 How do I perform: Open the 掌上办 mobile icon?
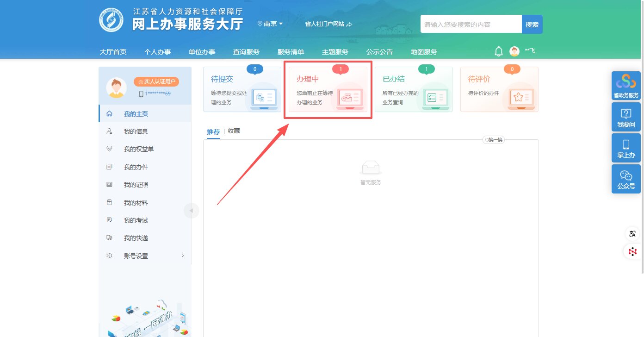point(626,148)
